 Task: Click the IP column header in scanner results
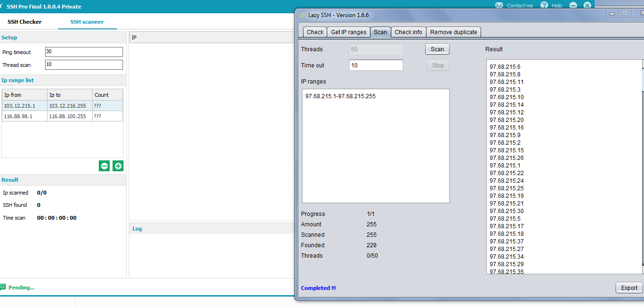tap(212, 37)
